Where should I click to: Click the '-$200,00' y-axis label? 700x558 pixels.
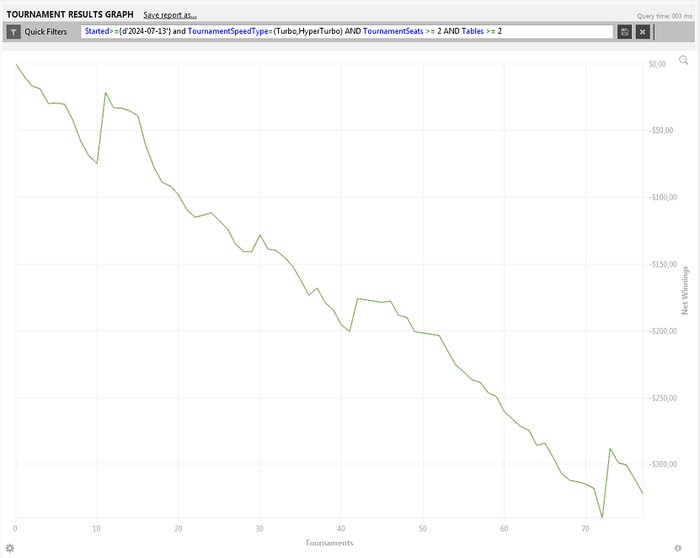tap(663, 331)
